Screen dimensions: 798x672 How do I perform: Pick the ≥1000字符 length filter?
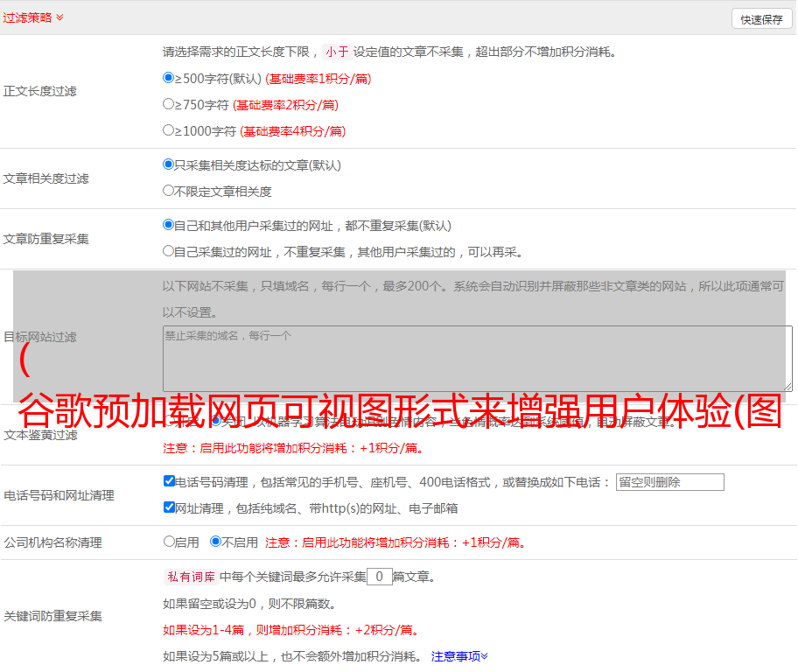[169, 130]
